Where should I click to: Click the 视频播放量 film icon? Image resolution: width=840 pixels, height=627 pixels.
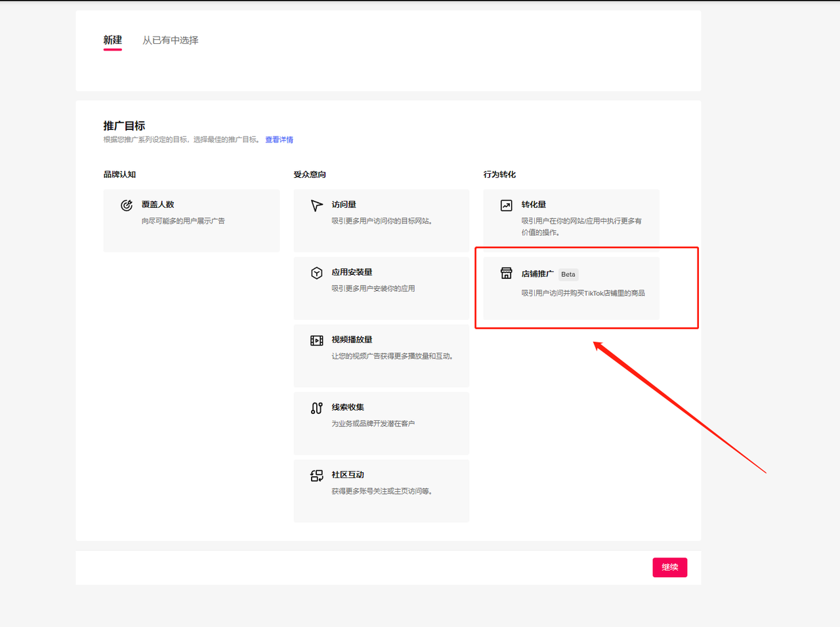coord(316,340)
